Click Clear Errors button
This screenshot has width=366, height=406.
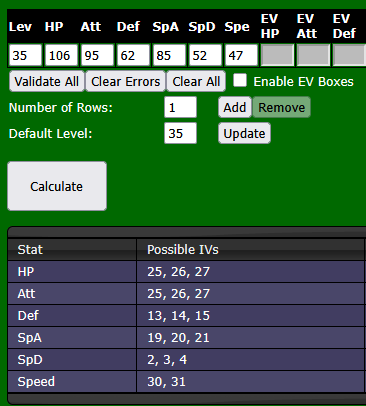(126, 81)
